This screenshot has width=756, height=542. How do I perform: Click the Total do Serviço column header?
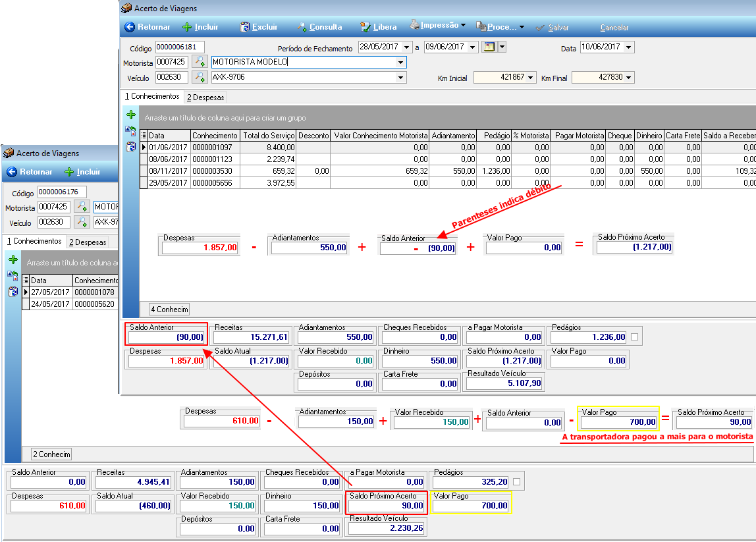click(x=269, y=136)
